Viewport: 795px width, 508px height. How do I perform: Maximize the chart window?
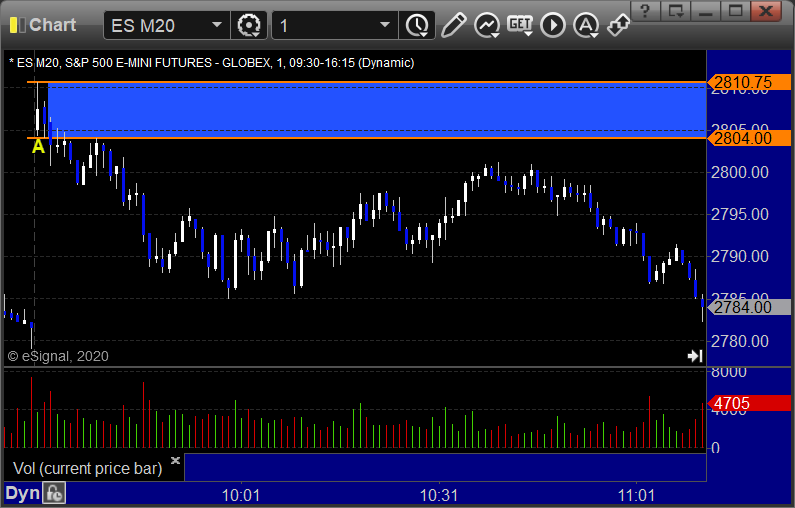coord(736,11)
